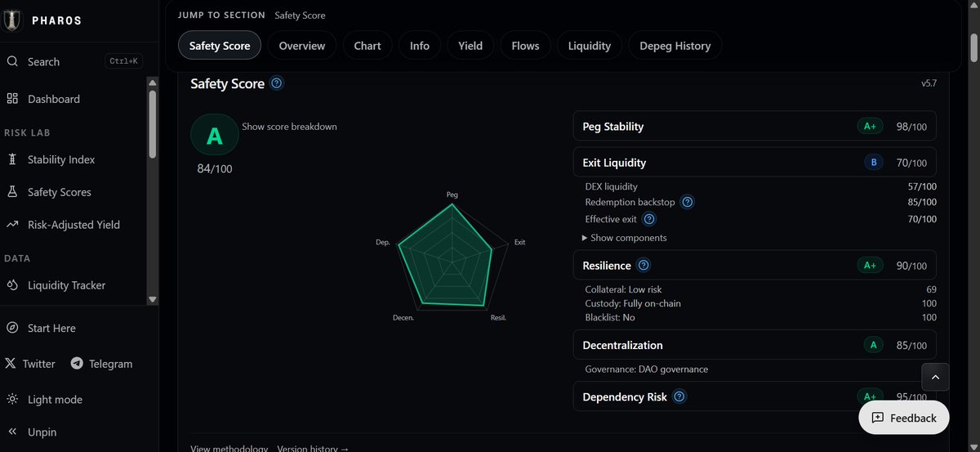Collapse the Resilience row
Image resolution: width=980 pixels, height=452 pixels.
(x=755, y=266)
